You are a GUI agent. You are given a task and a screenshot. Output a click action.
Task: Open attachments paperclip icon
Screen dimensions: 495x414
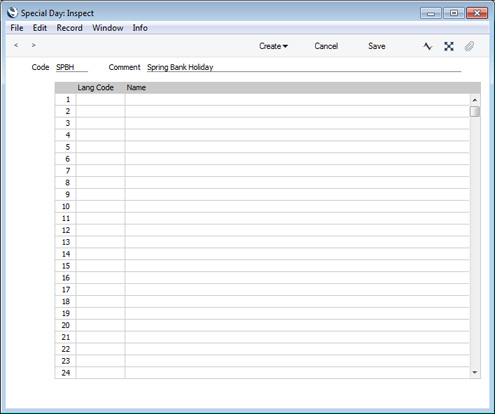tap(469, 46)
